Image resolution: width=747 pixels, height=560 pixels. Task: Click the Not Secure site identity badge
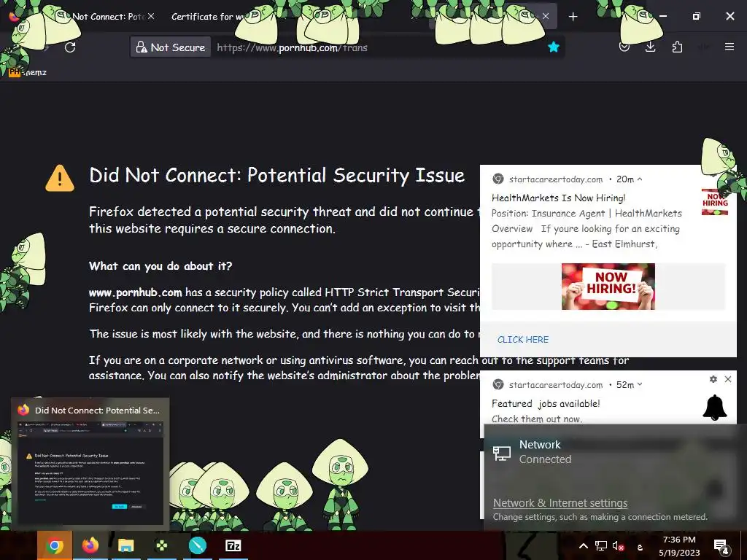[x=171, y=47]
